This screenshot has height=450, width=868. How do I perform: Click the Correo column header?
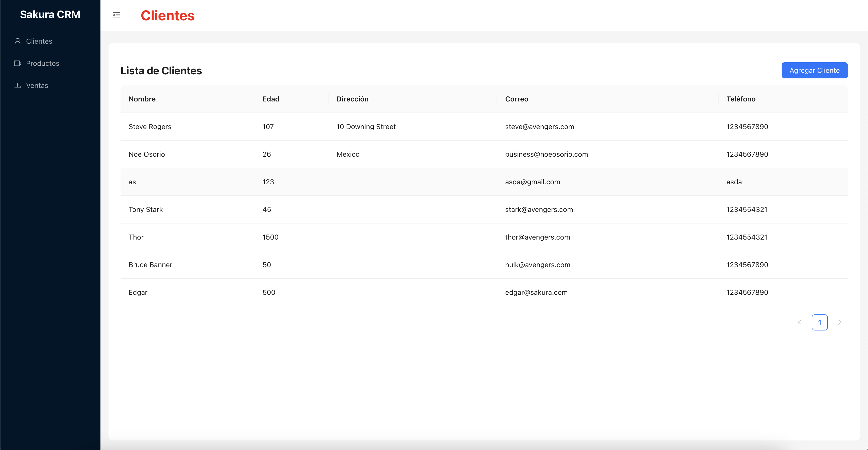coord(517,99)
